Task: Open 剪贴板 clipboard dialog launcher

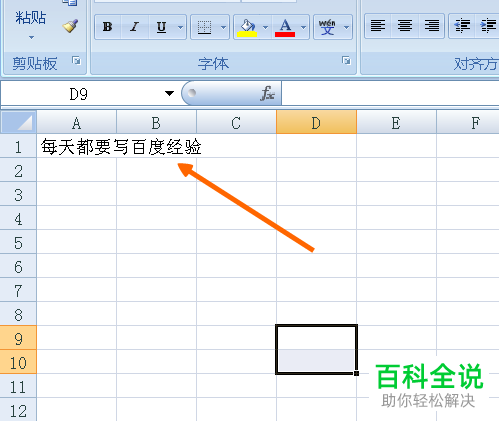Action: coord(77,61)
